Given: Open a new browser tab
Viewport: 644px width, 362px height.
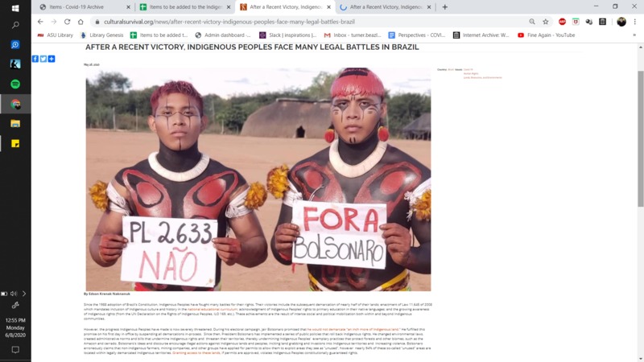Looking at the screenshot, I should point(445,7).
